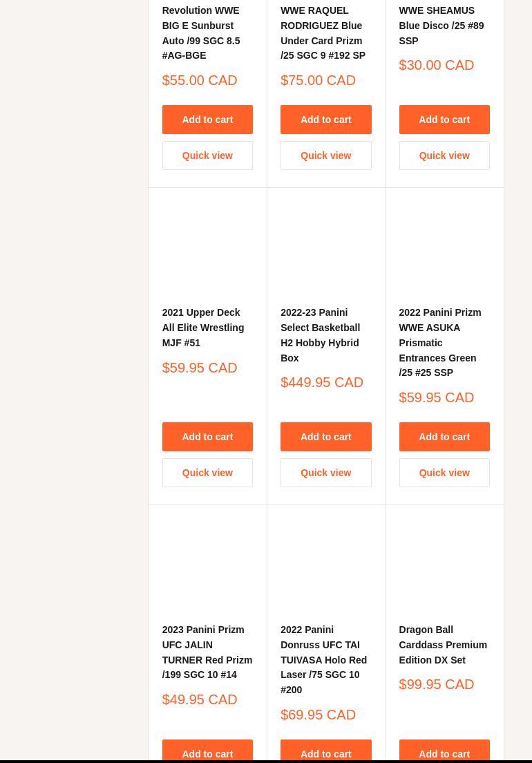Screen dimensions: 532x763
Task: Add JALIN TURNER Red Prizm to cart
Action: [207, 753]
